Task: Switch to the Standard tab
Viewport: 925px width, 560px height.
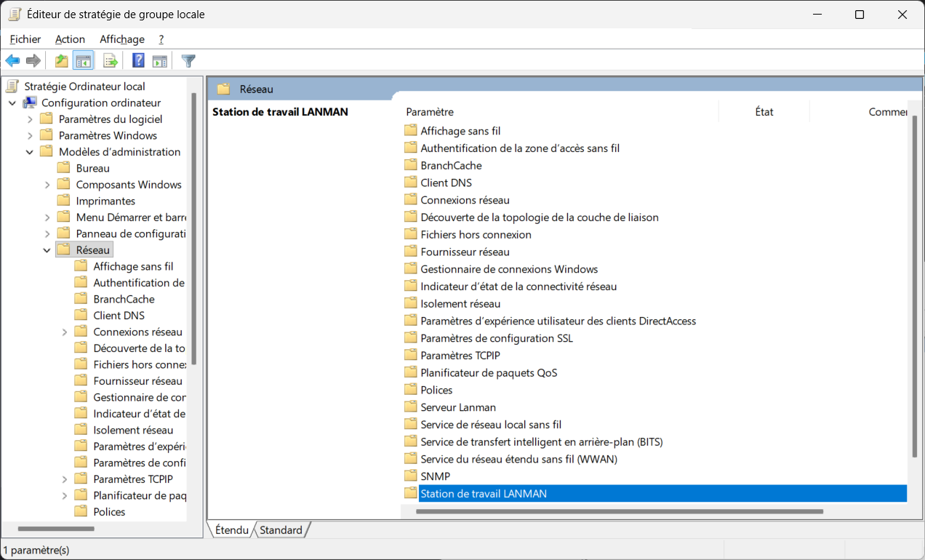Action: 281,530
